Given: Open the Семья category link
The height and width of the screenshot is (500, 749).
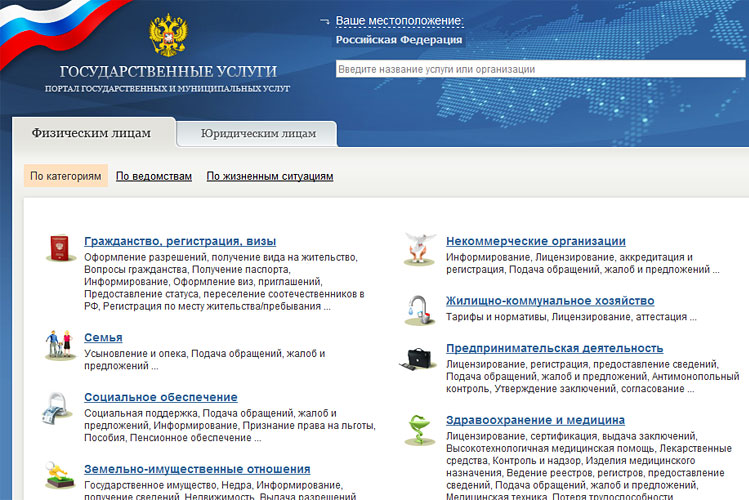Looking at the screenshot, I should click(103, 338).
